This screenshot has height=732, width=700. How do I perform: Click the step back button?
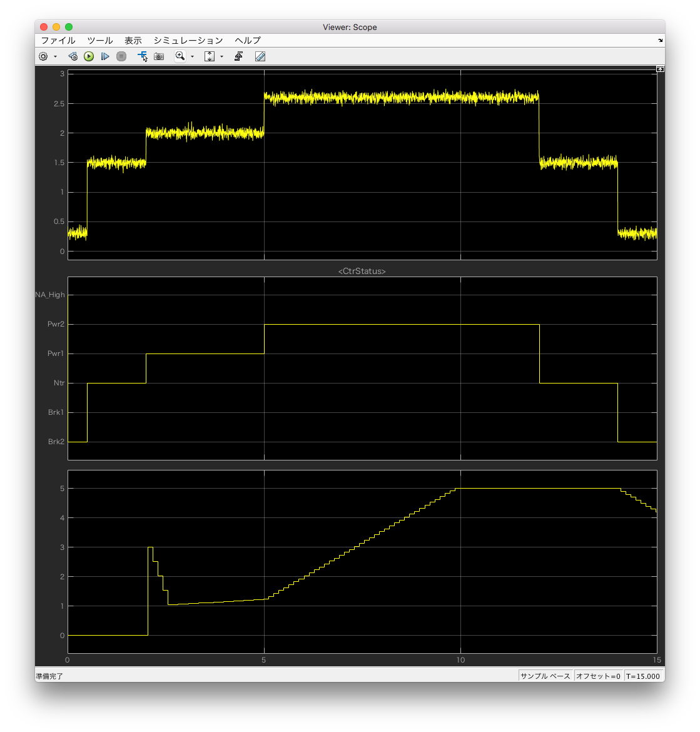[x=73, y=56]
